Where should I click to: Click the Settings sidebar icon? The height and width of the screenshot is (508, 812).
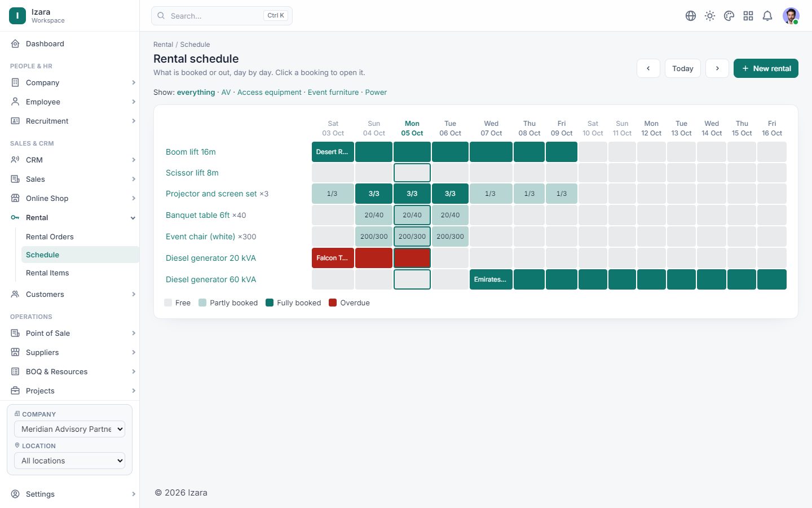pos(15,494)
